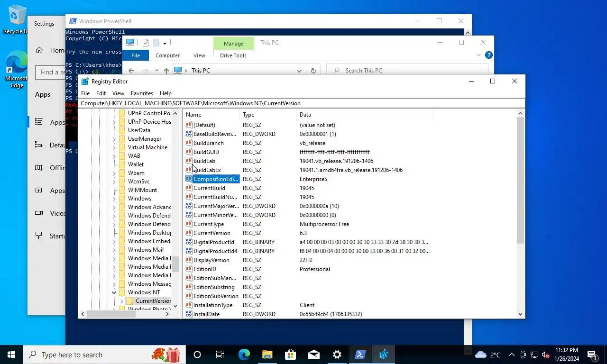This screenshot has width=607, height=364.
Task: Click the Data column header
Action: click(365, 115)
